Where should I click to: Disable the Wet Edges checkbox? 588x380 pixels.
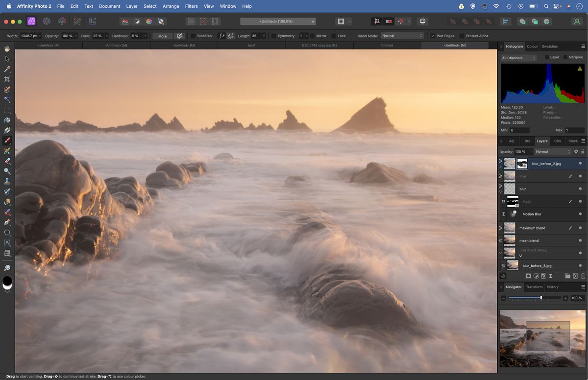pyautogui.click(x=432, y=36)
